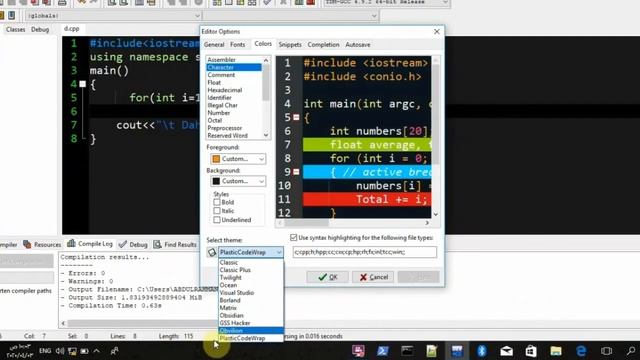The image size is (640, 360).
Task: Click the syntax element list scroll-down arrow
Action: [x=266, y=135]
